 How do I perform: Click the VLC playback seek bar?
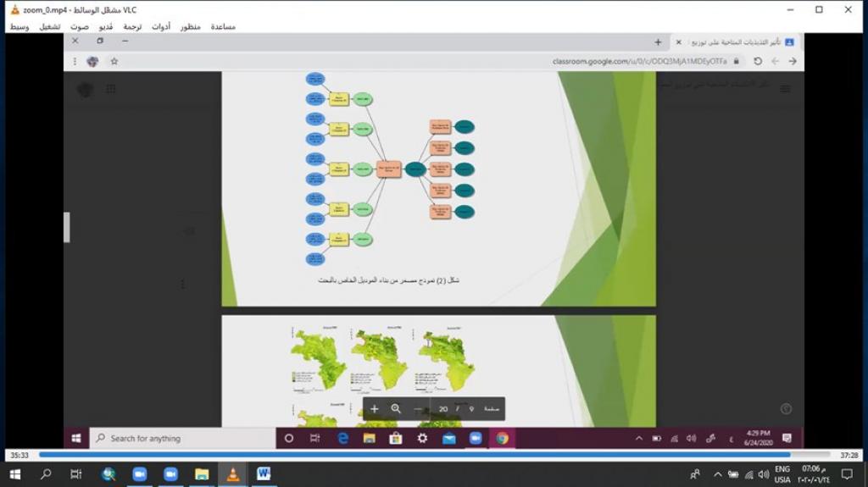pyautogui.click(x=424, y=455)
